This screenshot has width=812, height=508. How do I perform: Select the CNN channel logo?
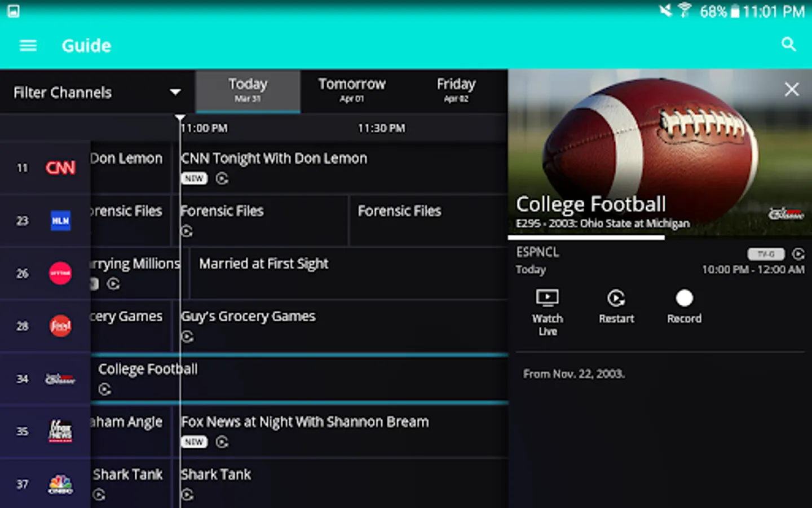point(60,168)
